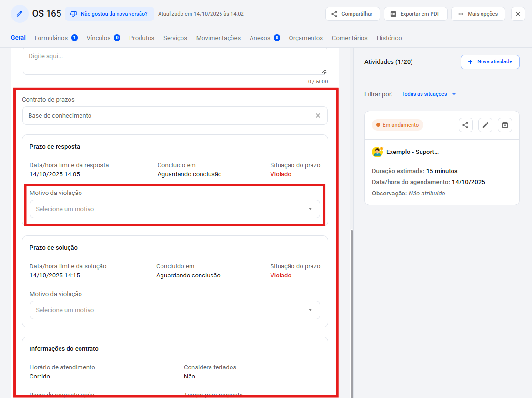Show the Histórico tab
This screenshot has width=532, height=398.
[x=389, y=38]
